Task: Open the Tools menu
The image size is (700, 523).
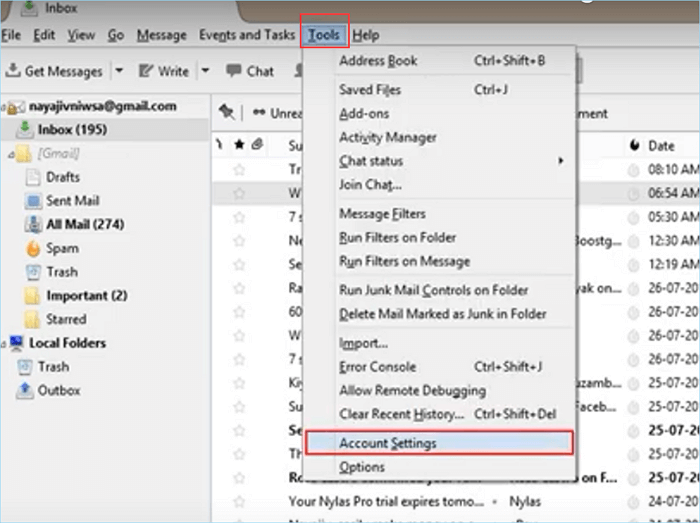Action: 324,35
